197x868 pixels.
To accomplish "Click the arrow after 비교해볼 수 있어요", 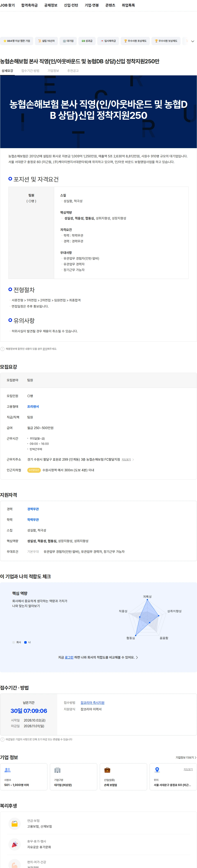I will point(137,657).
